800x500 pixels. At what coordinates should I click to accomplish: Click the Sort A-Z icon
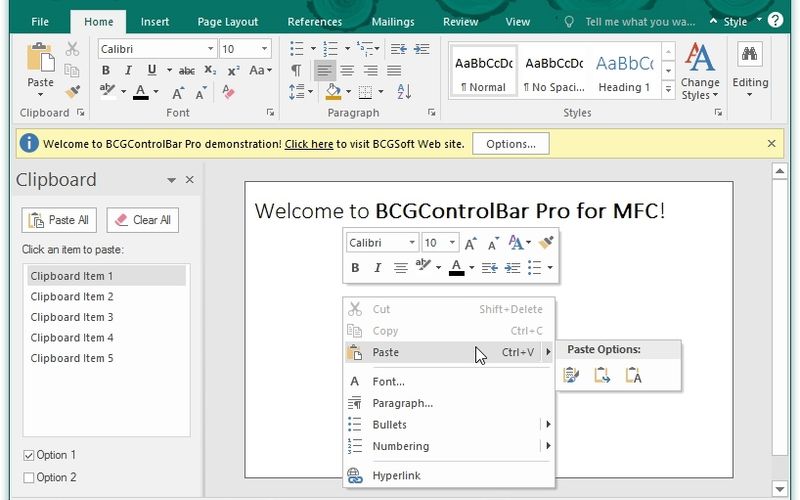pos(404,92)
